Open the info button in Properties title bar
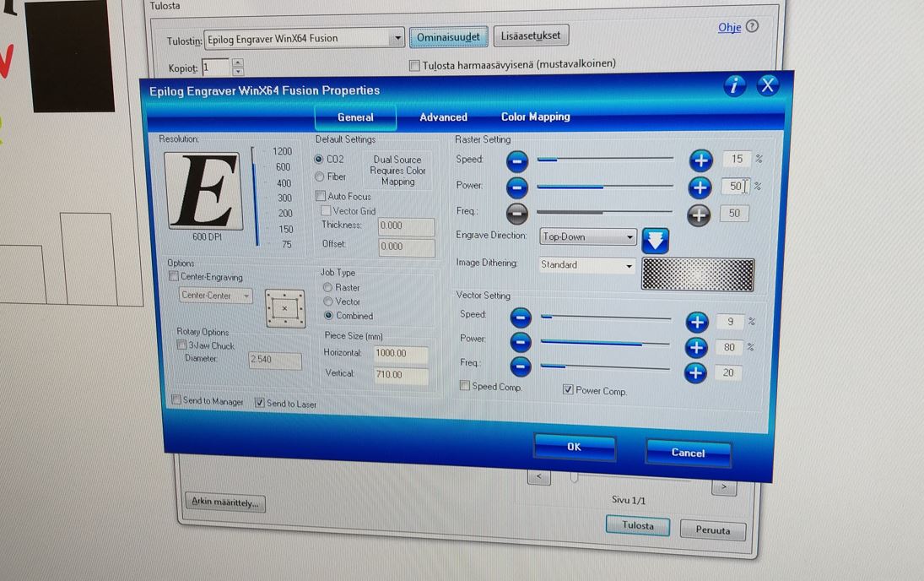Screen dimensions: 924x581 (734, 86)
